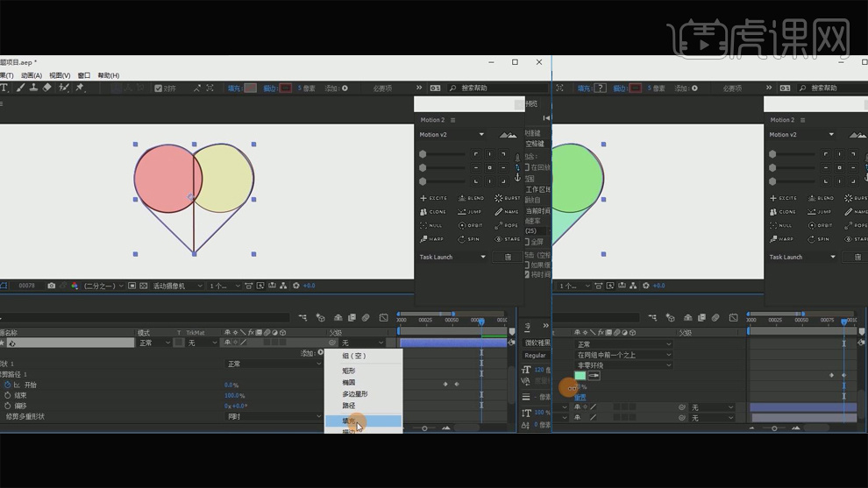Open the Motion v2 dropdown
This screenshot has width=868, height=488.
pos(452,134)
